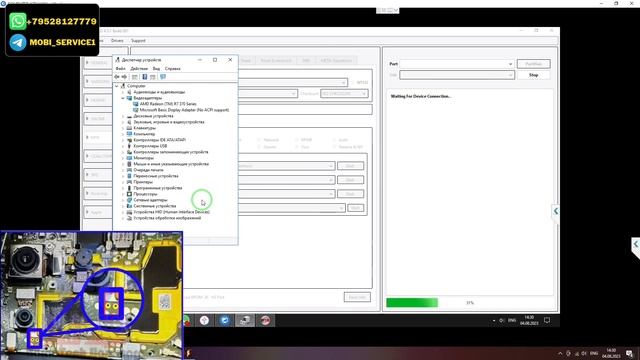Click the Stop button
The height and width of the screenshot is (360, 640).
pos(533,75)
